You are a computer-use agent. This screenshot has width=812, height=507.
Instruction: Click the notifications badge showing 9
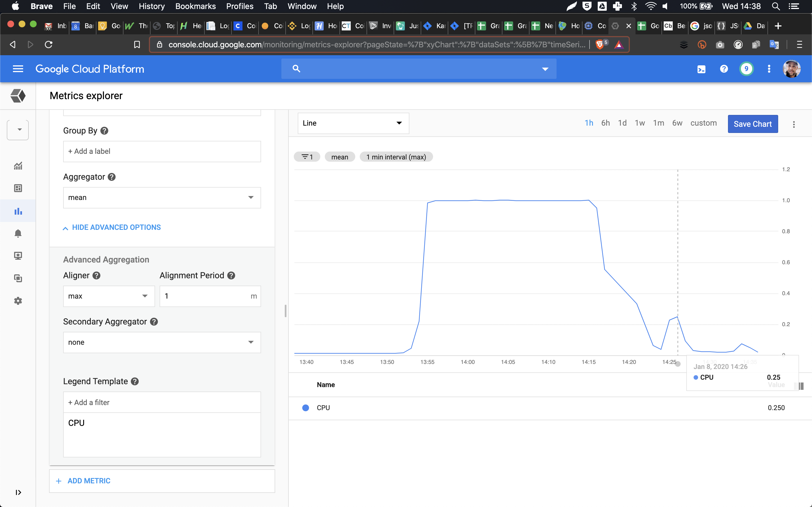[x=746, y=69]
